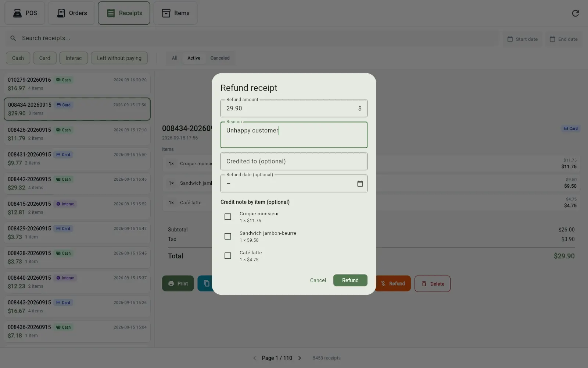Screen dimensions: 588x368
Task: Click the Search receipts field
Action: pyautogui.click(x=252, y=38)
